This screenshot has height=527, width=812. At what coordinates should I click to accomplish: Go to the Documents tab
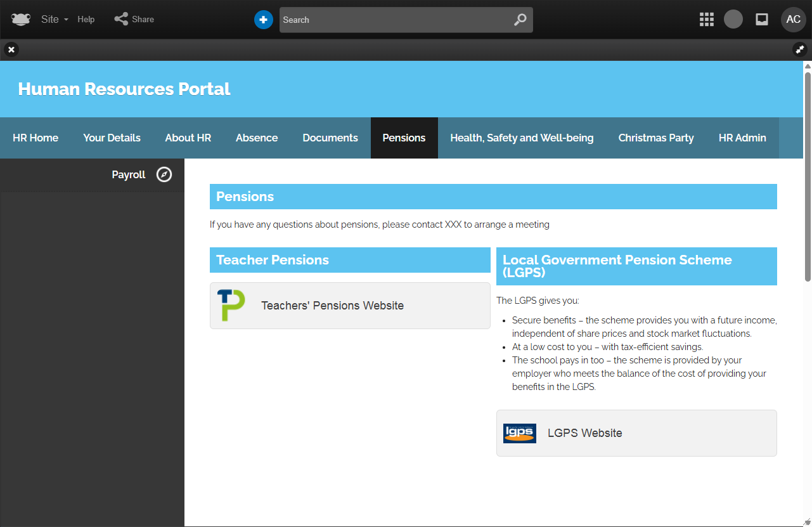point(330,138)
